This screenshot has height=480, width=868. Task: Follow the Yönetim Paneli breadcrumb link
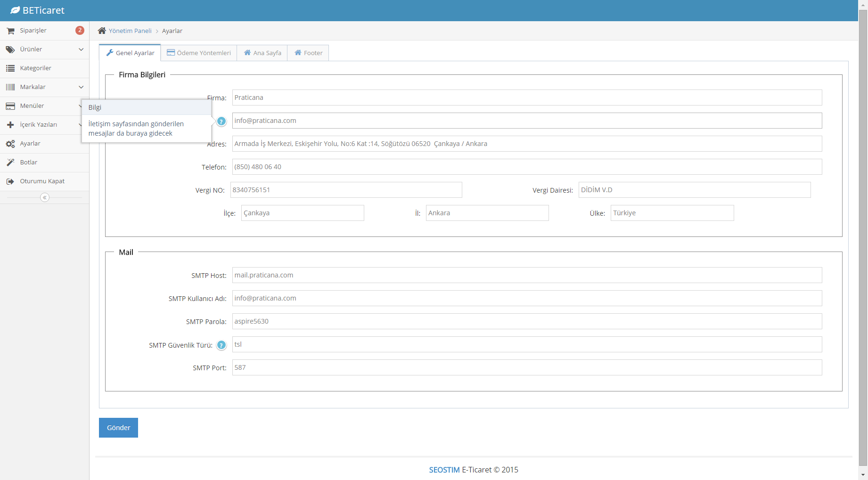click(x=130, y=31)
